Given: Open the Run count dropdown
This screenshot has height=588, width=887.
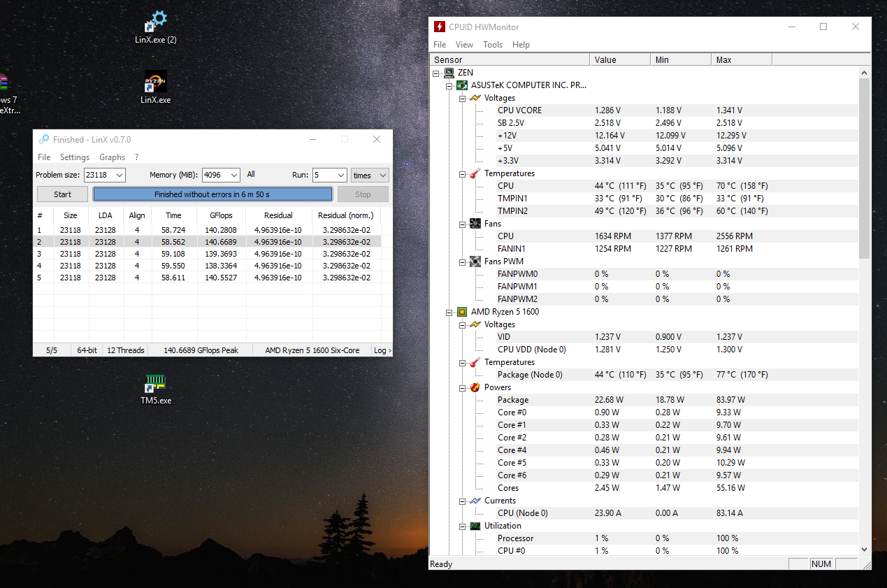Looking at the screenshot, I should [x=340, y=175].
